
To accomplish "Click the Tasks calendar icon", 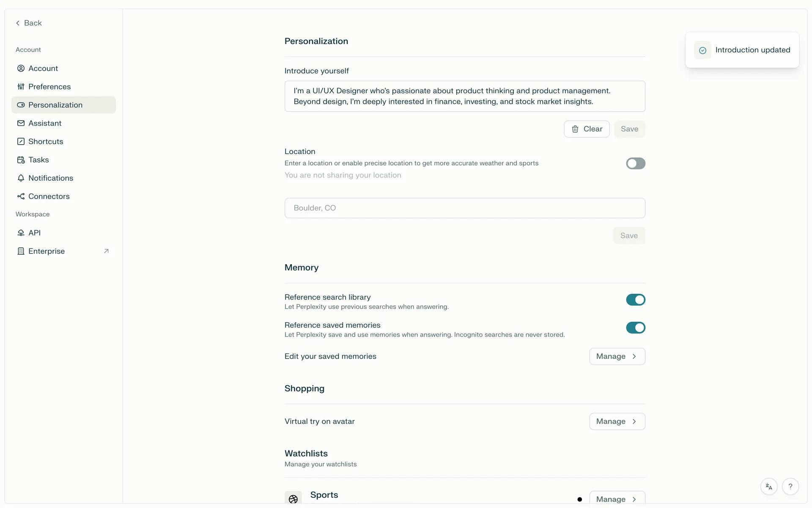I will 21,160.
